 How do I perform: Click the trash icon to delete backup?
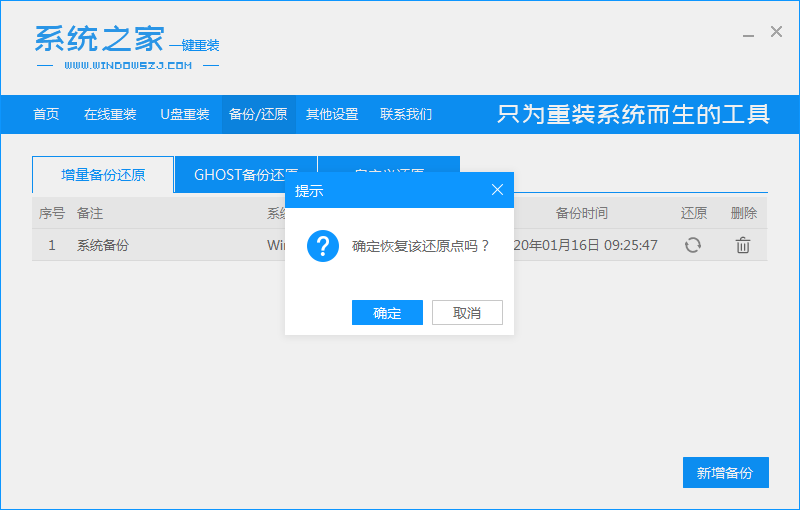[743, 245]
